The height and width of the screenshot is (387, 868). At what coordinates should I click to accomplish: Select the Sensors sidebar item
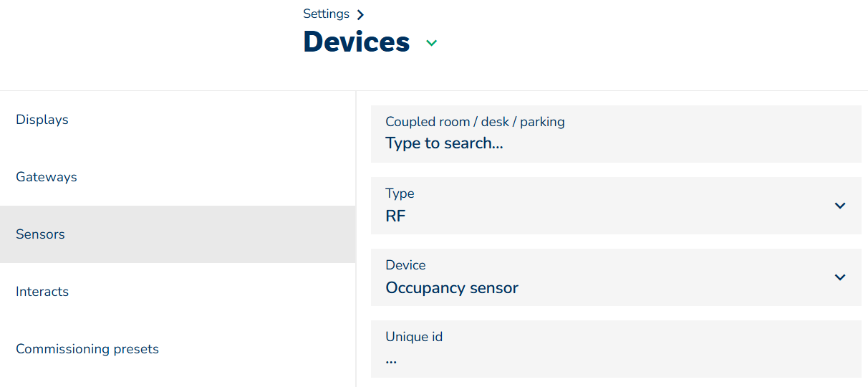tap(178, 234)
